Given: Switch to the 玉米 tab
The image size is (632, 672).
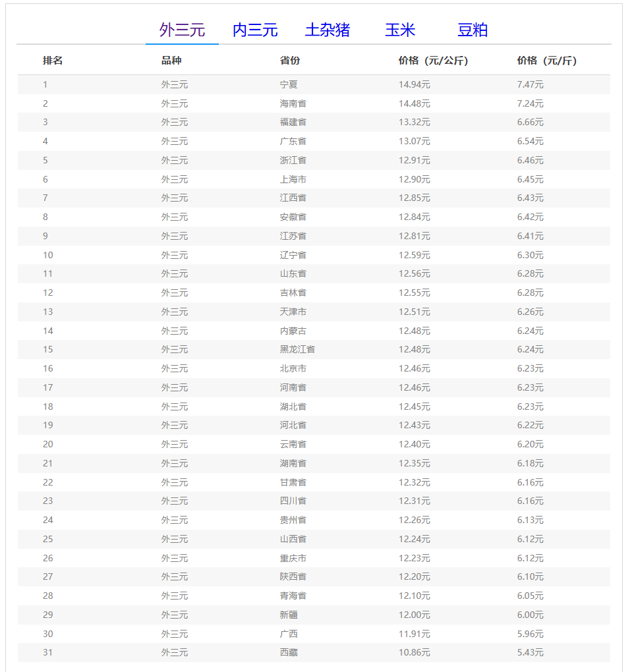Looking at the screenshot, I should tap(400, 30).
